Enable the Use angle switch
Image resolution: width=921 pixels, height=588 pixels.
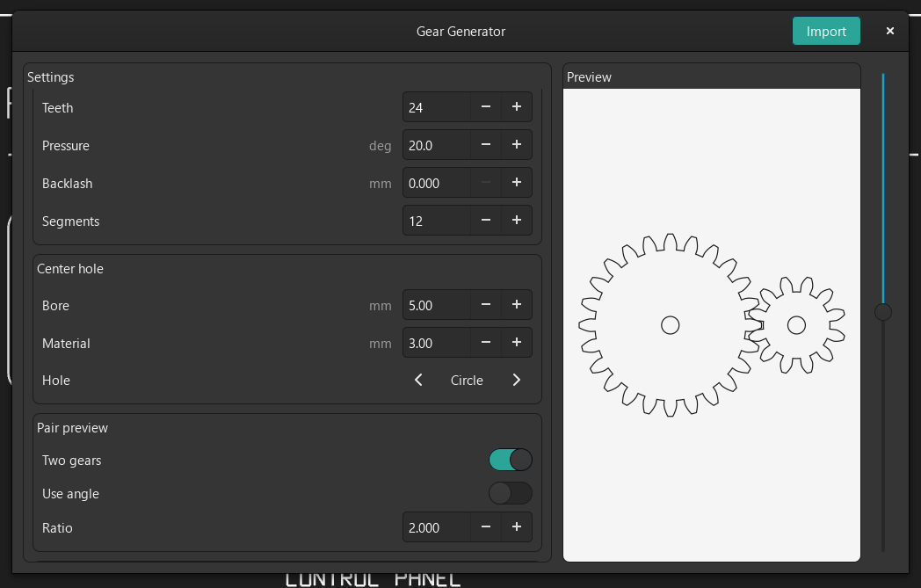pos(511,493)
